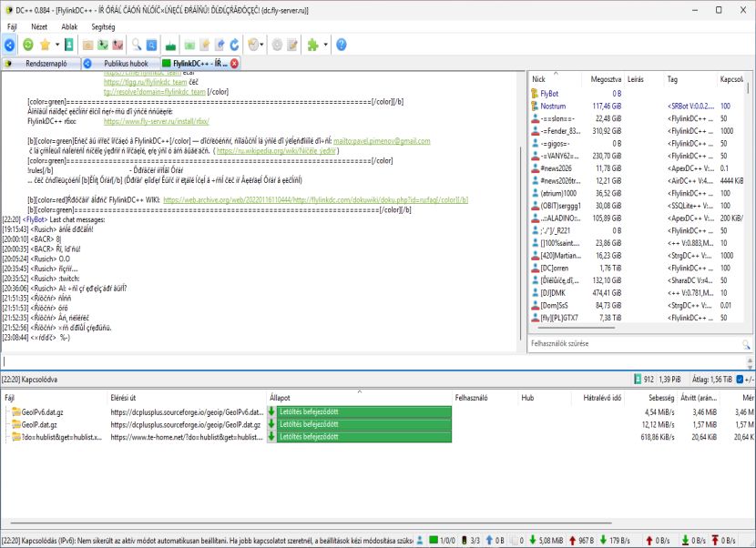The height and width of the screenshot is (548, 756).
Task: Open the green Search Spy icon
Action: point(170,46)
